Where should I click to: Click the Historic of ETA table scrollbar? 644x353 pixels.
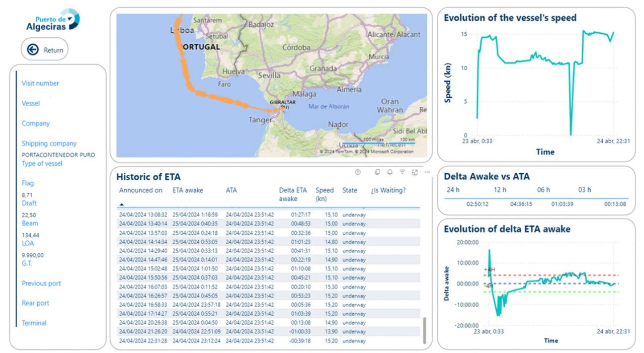click(x=426, y=330)
